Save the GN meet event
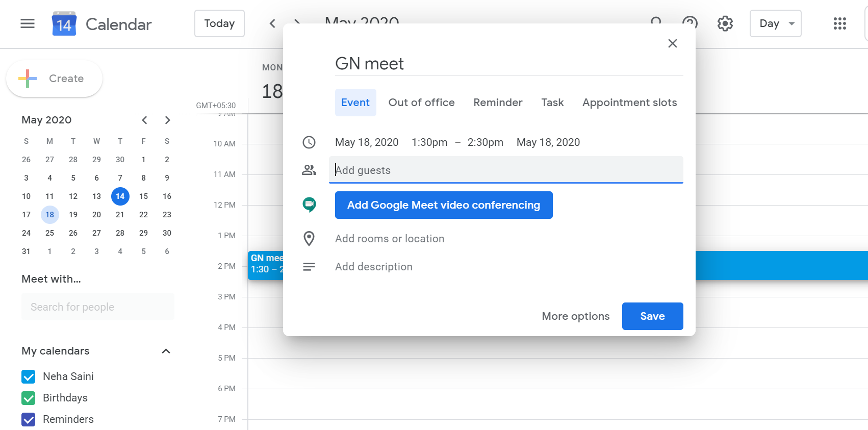 (x=652, y=316)
